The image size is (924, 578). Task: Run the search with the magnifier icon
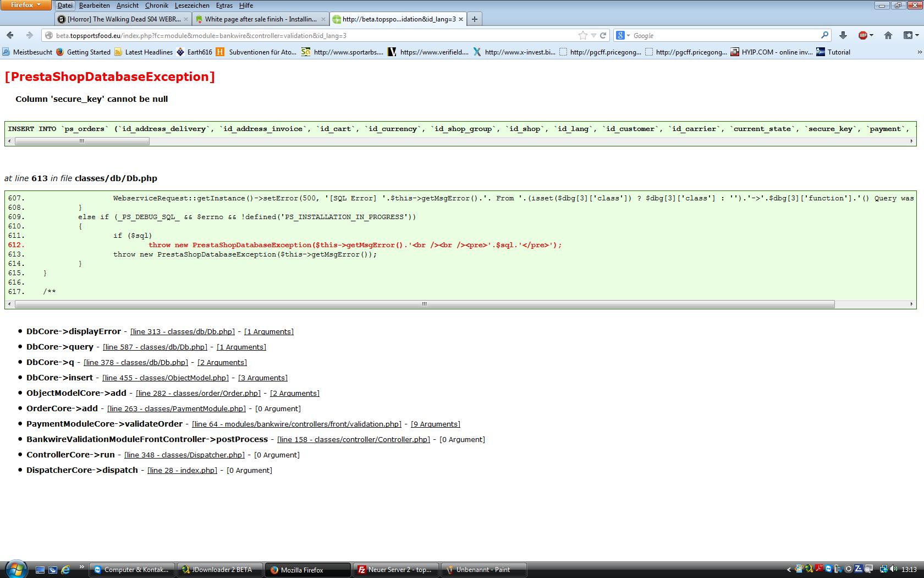click(x=824, y=35)
